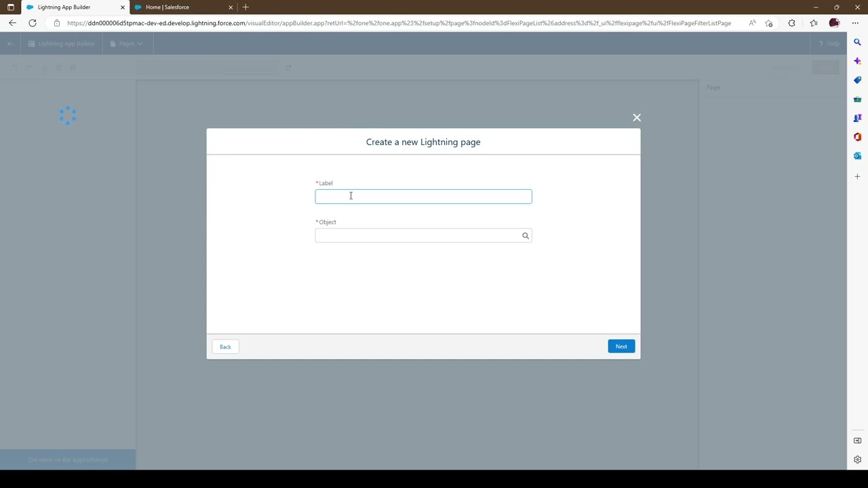Add this page to favorites
This screenshot has height=488, width=868.
(x=769, y=23)
